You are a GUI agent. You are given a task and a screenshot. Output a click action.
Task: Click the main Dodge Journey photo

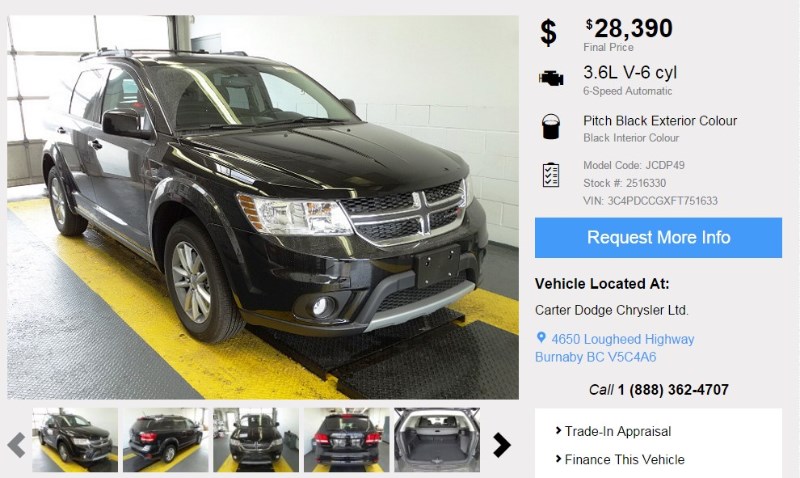[263, 207]
